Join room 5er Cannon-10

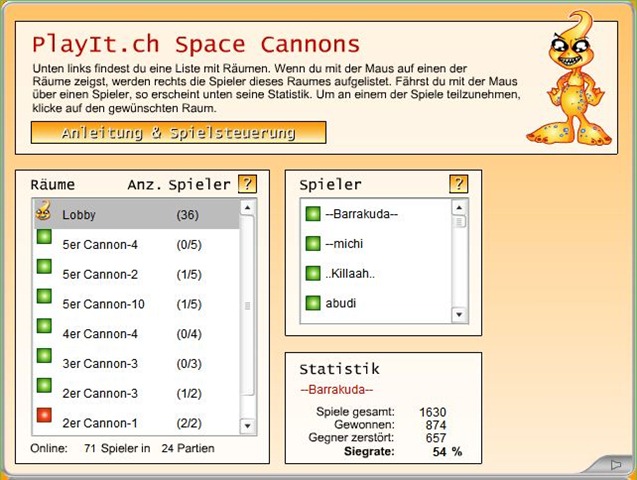pyautogui.click(x=136, y=304)
